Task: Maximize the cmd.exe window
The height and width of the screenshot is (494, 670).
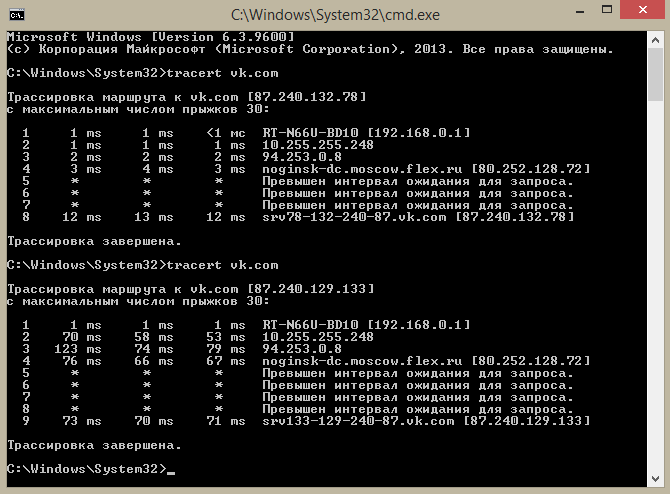Action: [607, 10]
